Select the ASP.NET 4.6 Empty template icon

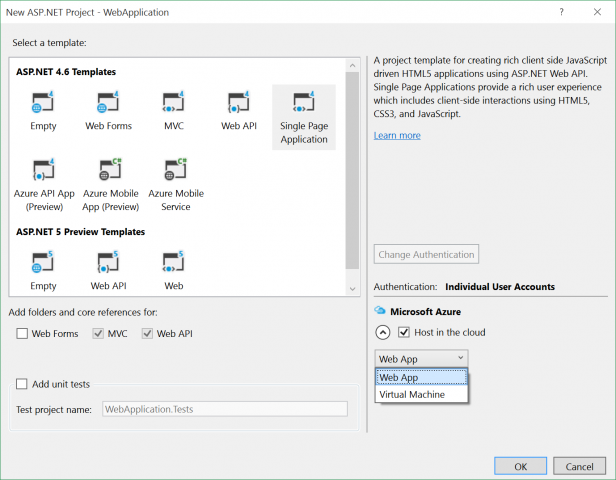point(43,102)
